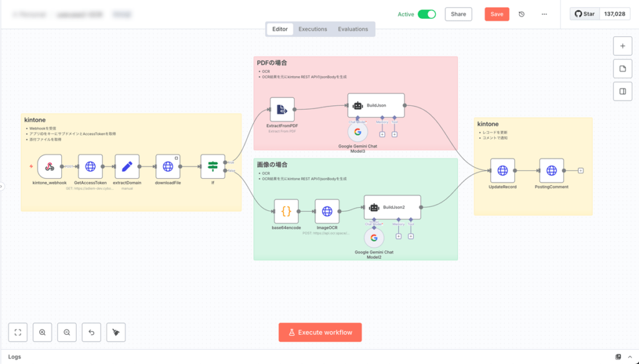Click the base64encode code node
639x364 pixels.
pos(286,211)
